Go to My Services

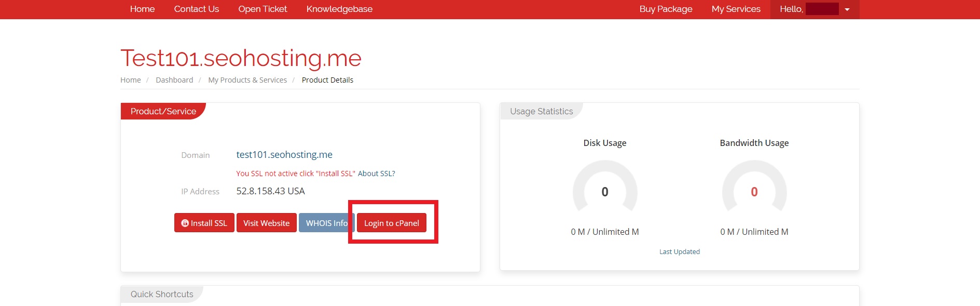(x=736, y=9)
